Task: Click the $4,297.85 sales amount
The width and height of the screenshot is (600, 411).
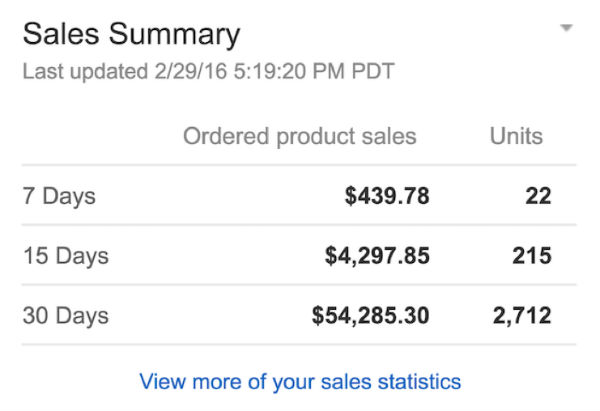Action: 377,256
